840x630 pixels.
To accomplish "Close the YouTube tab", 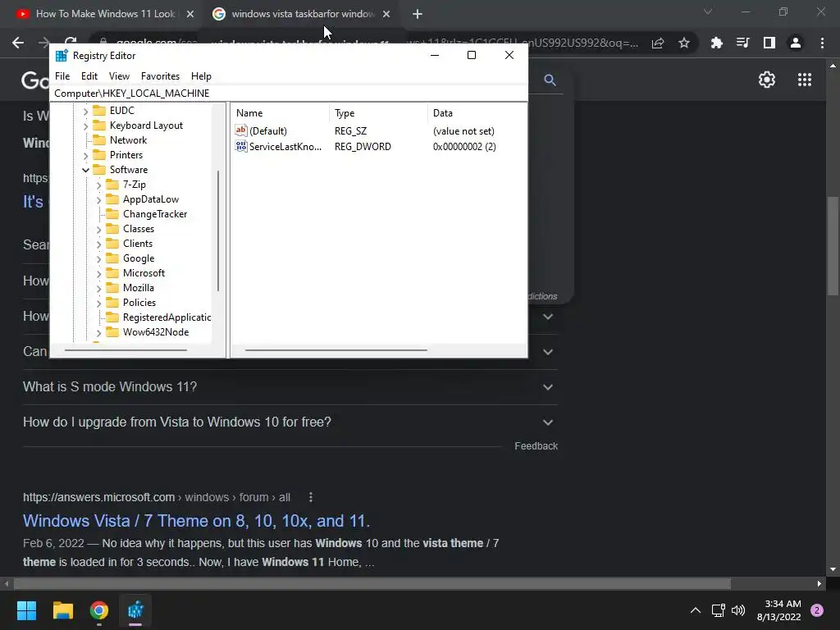I will click(190, 14).
